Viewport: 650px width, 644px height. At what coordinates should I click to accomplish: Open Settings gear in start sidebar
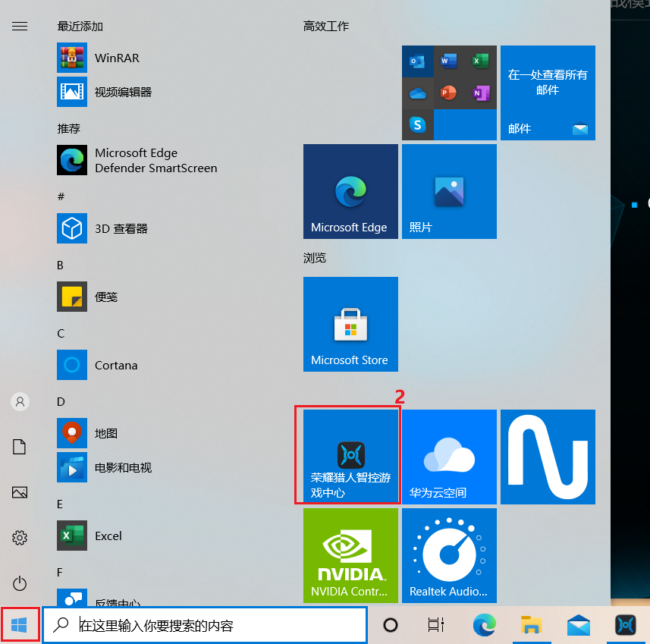pyautogui.click(x=20, y=538)
